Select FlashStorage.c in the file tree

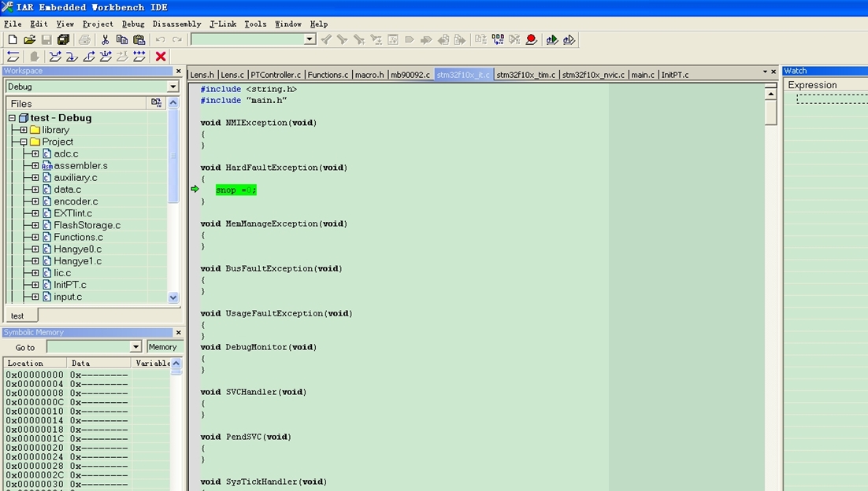[x=87, y=225]
